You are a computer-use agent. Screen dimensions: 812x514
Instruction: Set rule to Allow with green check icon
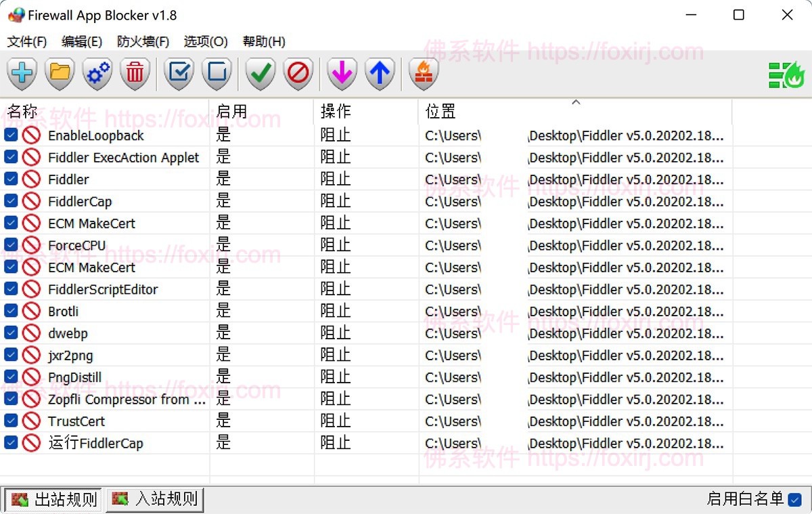[260, 74]
